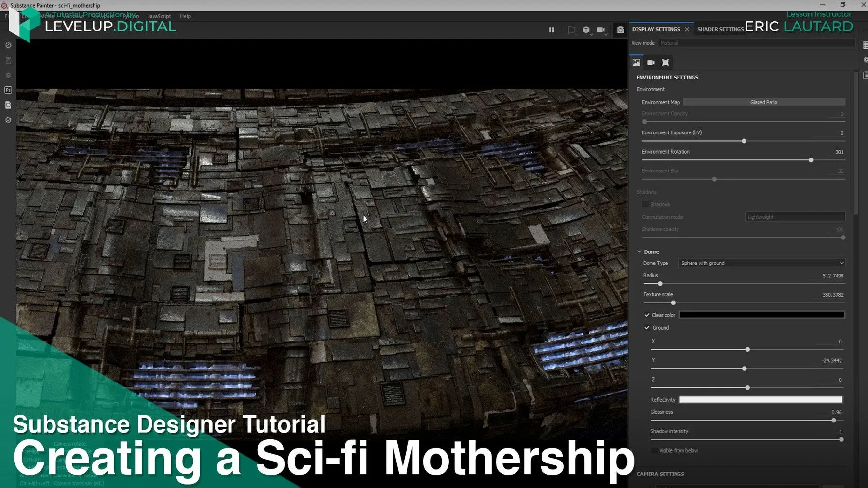Click the dimmed Substance icon below hourglass
The width and height of the screenshot is (868, 488).
(x=8, y=75)
